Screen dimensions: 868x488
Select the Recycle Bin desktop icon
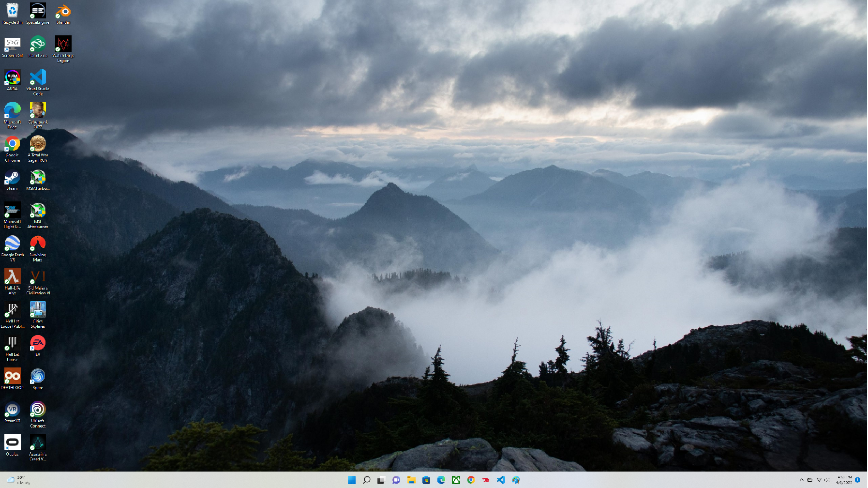12,14
